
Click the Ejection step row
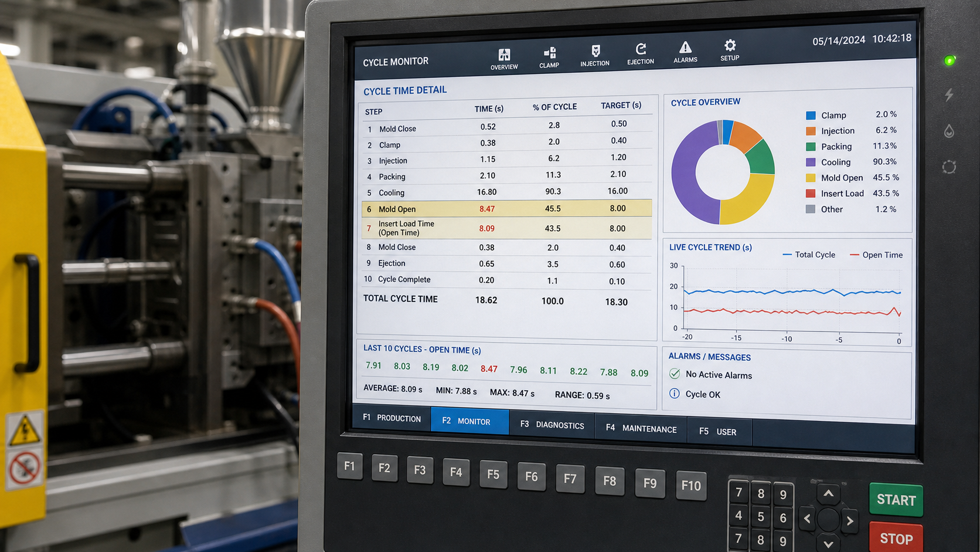tap(506, 264)
